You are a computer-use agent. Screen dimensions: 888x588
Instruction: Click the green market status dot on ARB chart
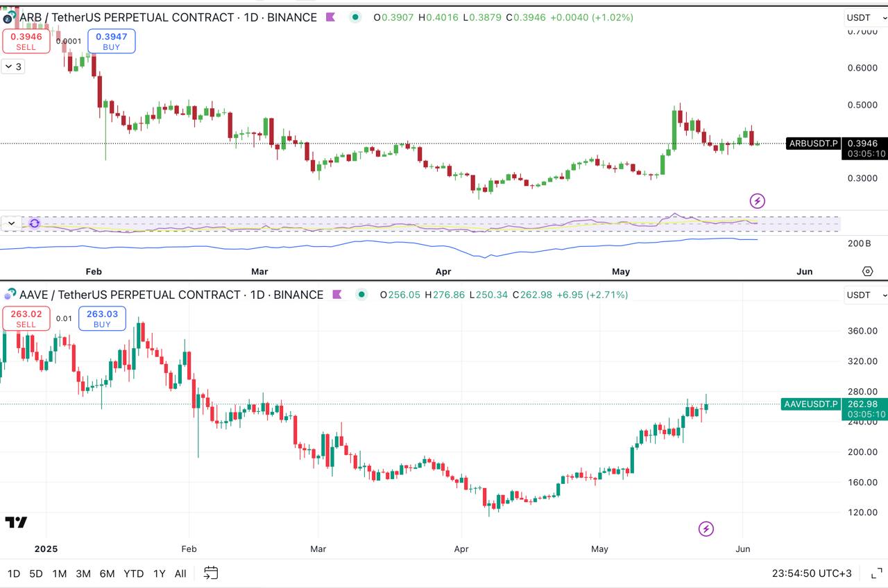[355, 17]
